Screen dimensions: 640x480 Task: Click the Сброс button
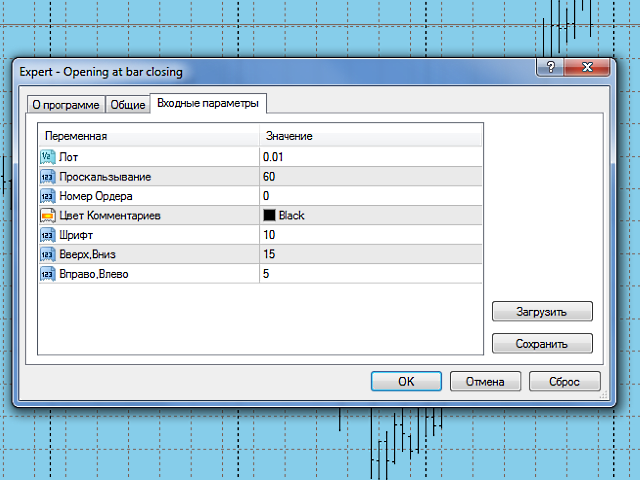[x=564, y=381]
